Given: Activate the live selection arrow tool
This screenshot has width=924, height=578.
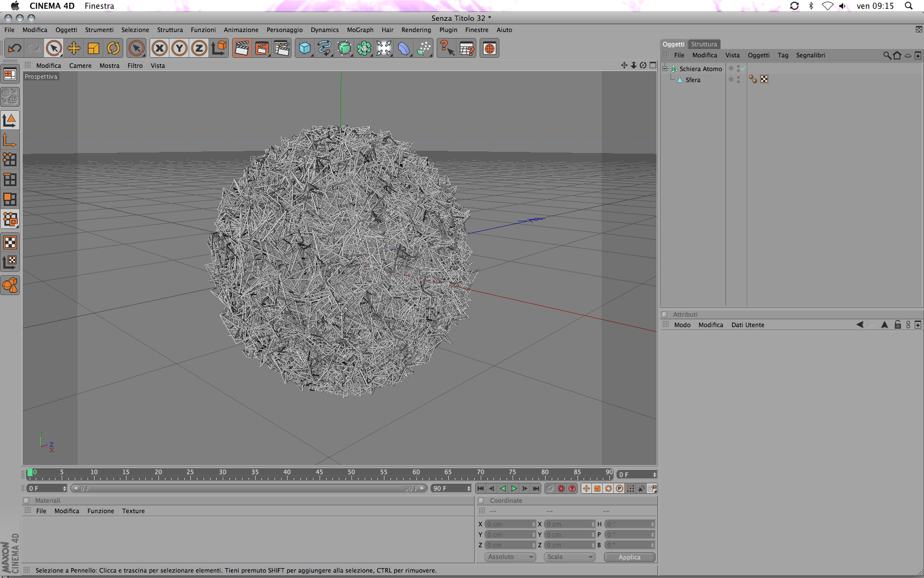Looking at the screenshot, I should click(x=54, y=48).
